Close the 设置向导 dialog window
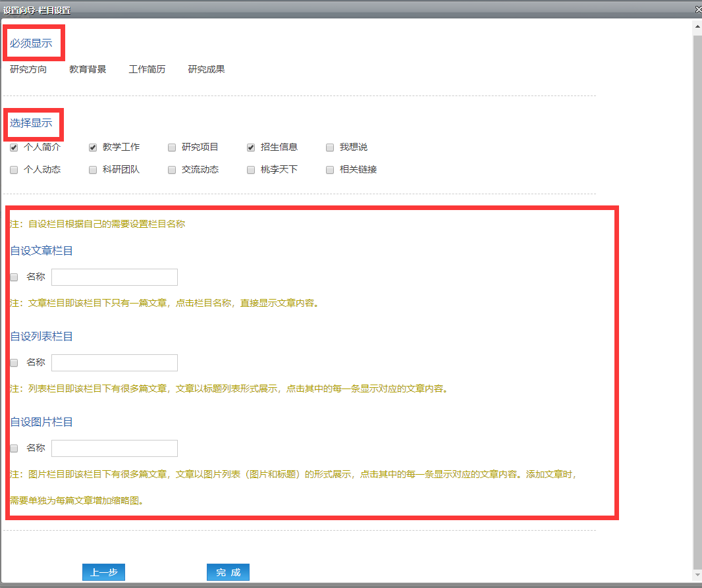Viewport: 702px width, 588px height. [x=698, y=9]
